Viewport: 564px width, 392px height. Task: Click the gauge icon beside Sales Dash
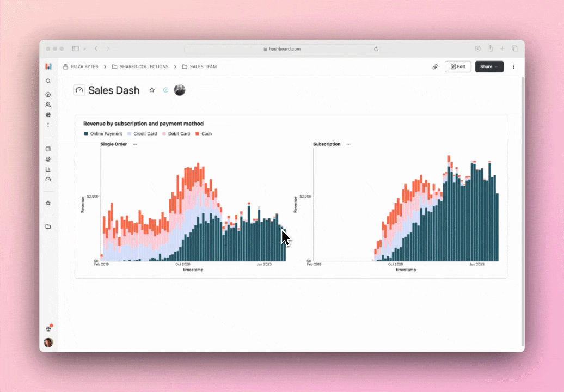tap(79, 90)
